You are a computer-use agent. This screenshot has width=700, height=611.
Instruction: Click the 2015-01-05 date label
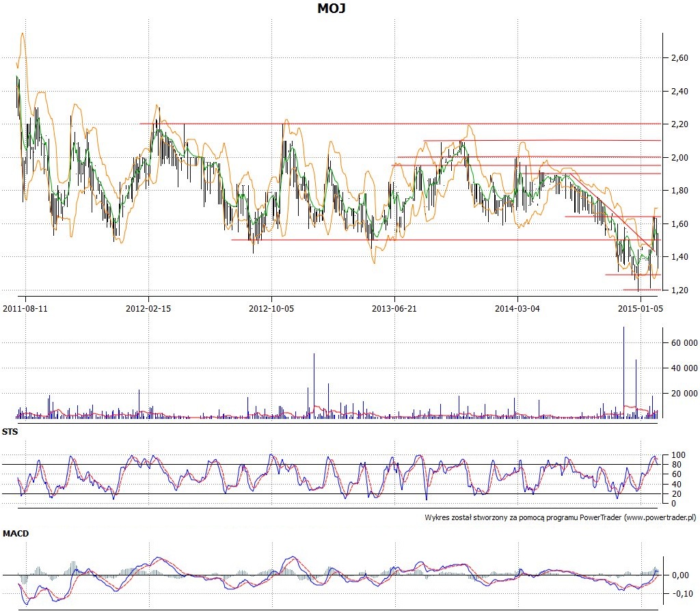point(640,308)
